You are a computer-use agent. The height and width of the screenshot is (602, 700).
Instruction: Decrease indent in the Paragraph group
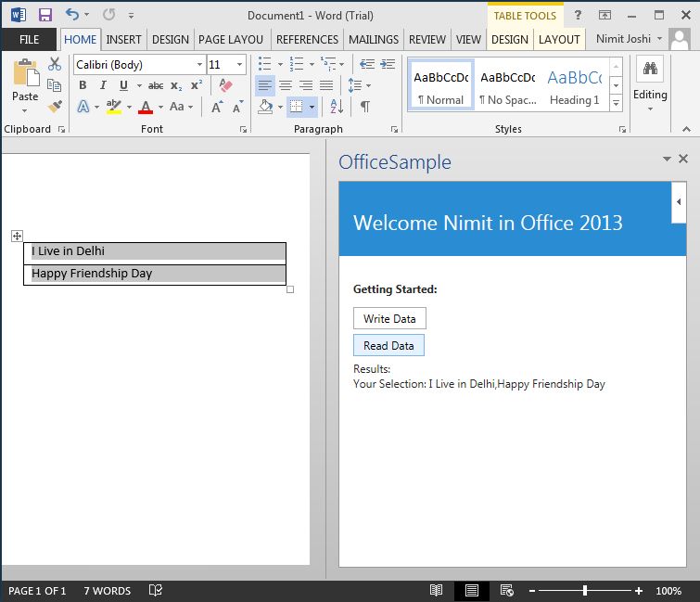coord(367,64)
